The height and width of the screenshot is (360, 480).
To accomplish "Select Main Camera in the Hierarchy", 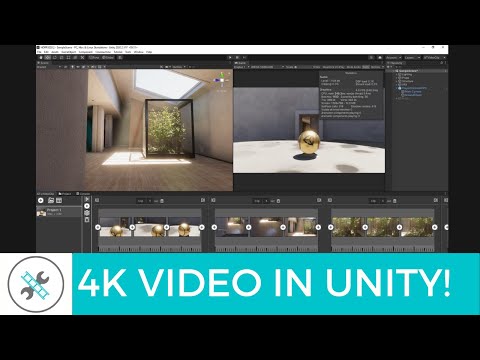I will pos(412,92).
